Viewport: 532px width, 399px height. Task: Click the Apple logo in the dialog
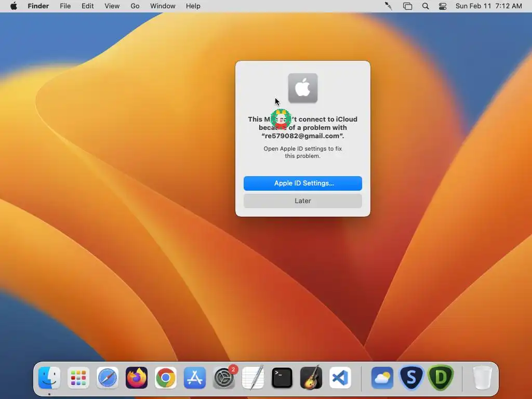click(x=303, y=88)
